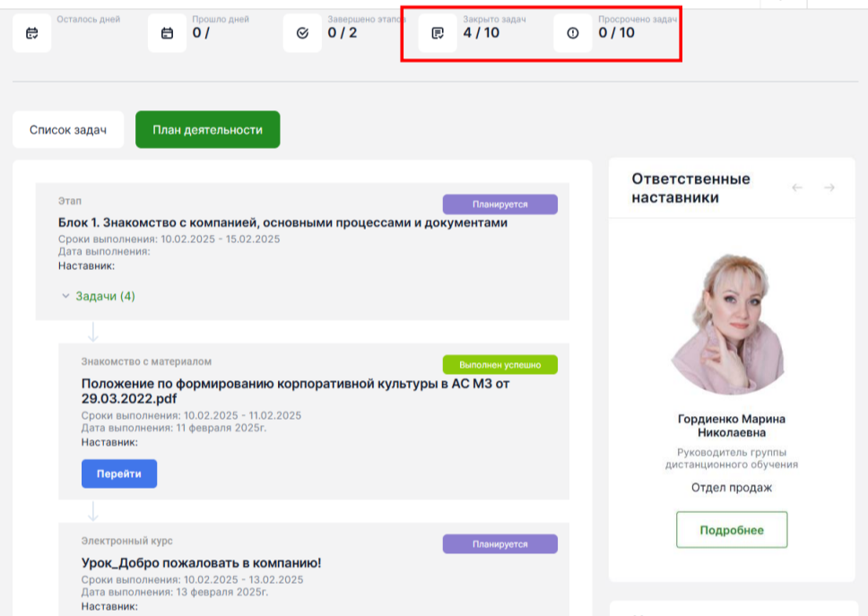This screenshot has width=868, height=616.
Task: Go to next mentor with right arrow
Action: (829, 187)
